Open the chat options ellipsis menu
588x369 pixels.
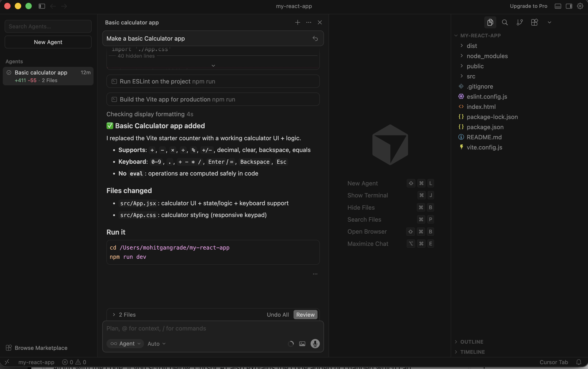coord(308,22)
